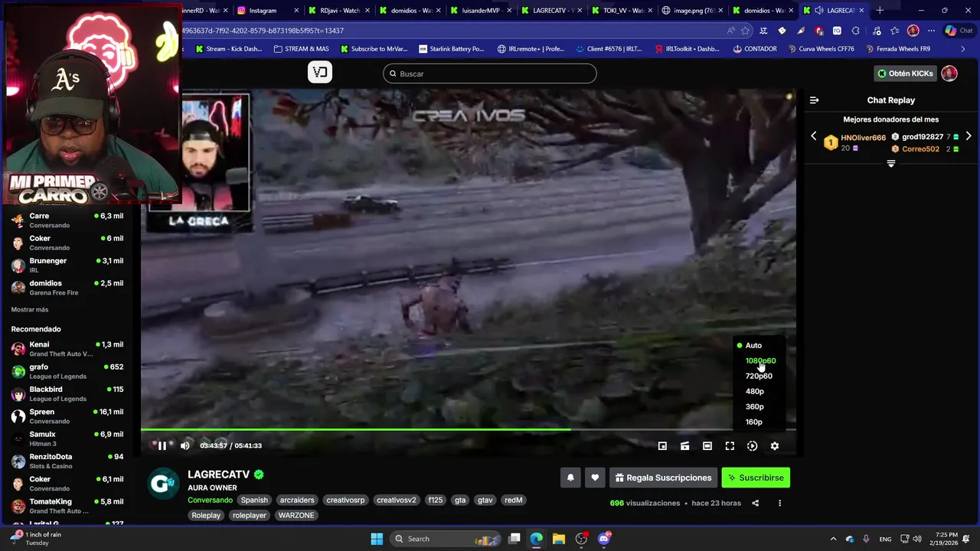The height and width of the screenshot is (551, 980).
Task: Select Auto video quality
Action: 753,345
